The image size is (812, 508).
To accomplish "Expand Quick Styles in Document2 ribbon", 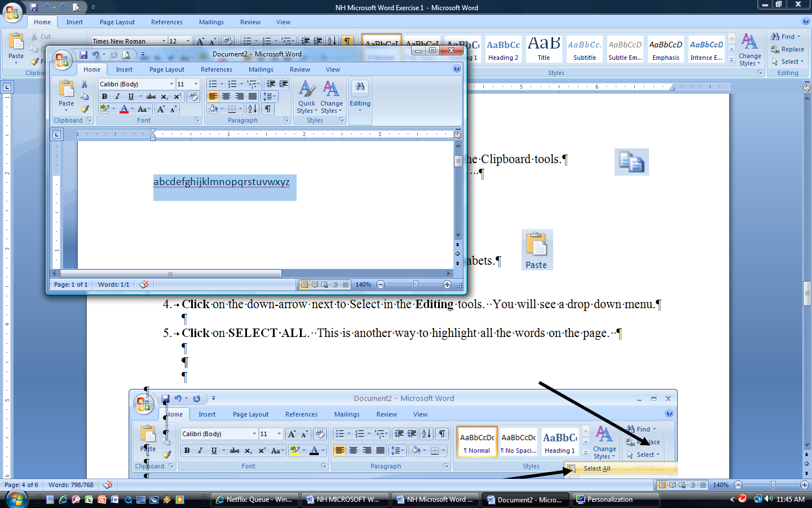I will pyautogui.click(x=307, y=97).
